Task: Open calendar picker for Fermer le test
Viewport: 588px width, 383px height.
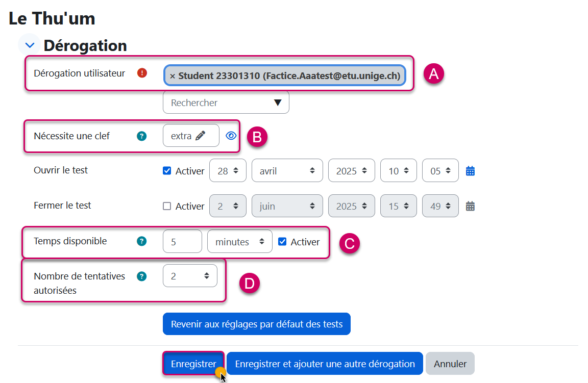Action: [471, 206]
